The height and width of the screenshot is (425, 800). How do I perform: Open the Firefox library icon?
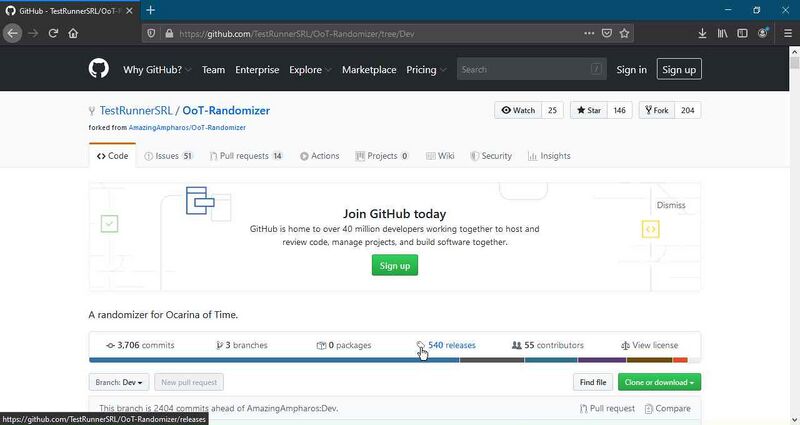tap(722, 33)
